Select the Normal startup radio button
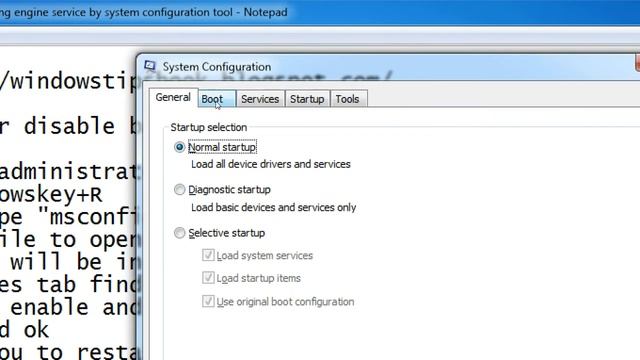640x360 pixels. 179,147
